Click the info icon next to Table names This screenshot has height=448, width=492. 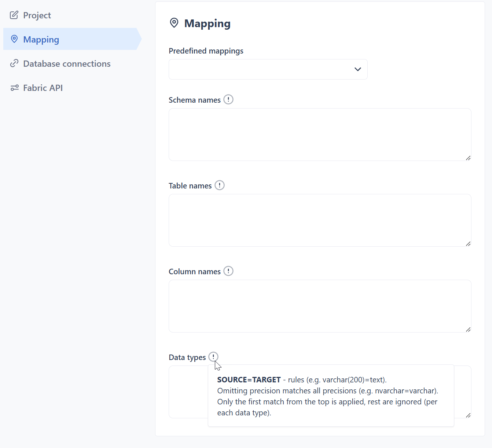click(x=219, y=185)
